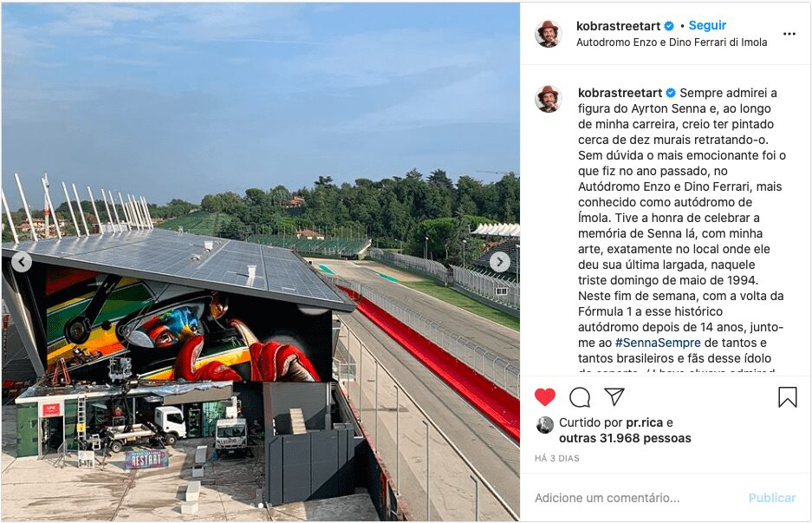Click the header profile avatar of kobrastreetart
The height and width of the screenshot is (523, 812).
(x=549, y=34)
